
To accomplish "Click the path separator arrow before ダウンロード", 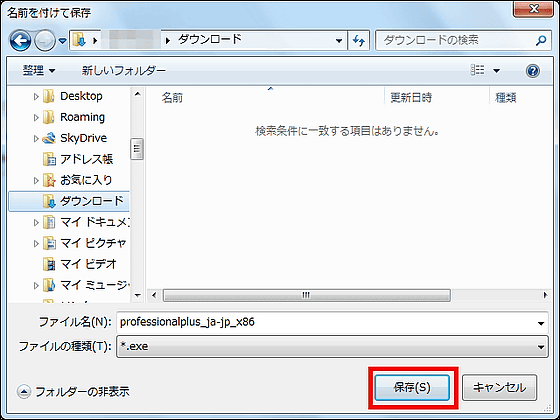I will (x=168, y=41).
